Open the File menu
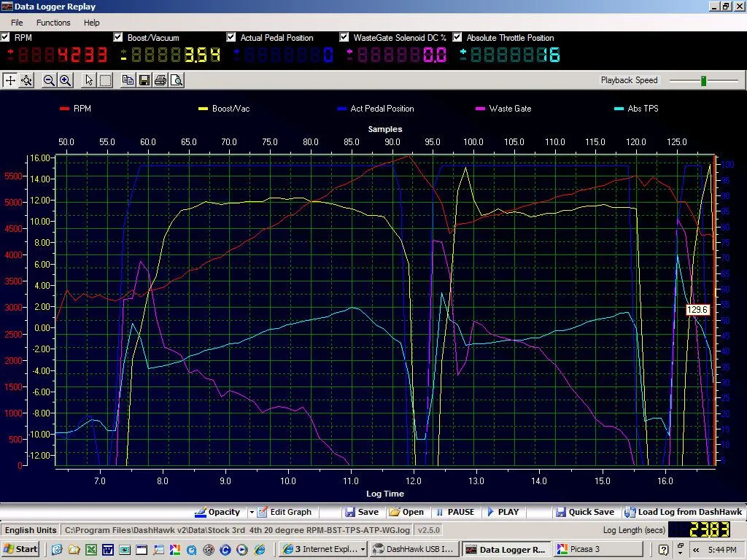The width and height of the screenshot is (747, 560). pos(17,23)
